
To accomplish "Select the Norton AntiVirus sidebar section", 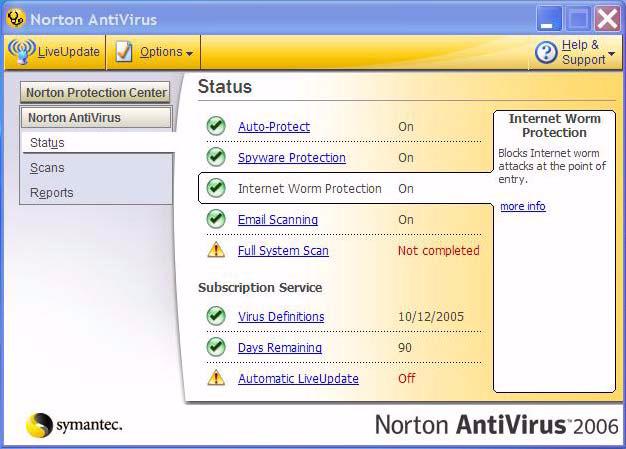I will [x=96, y=118].
